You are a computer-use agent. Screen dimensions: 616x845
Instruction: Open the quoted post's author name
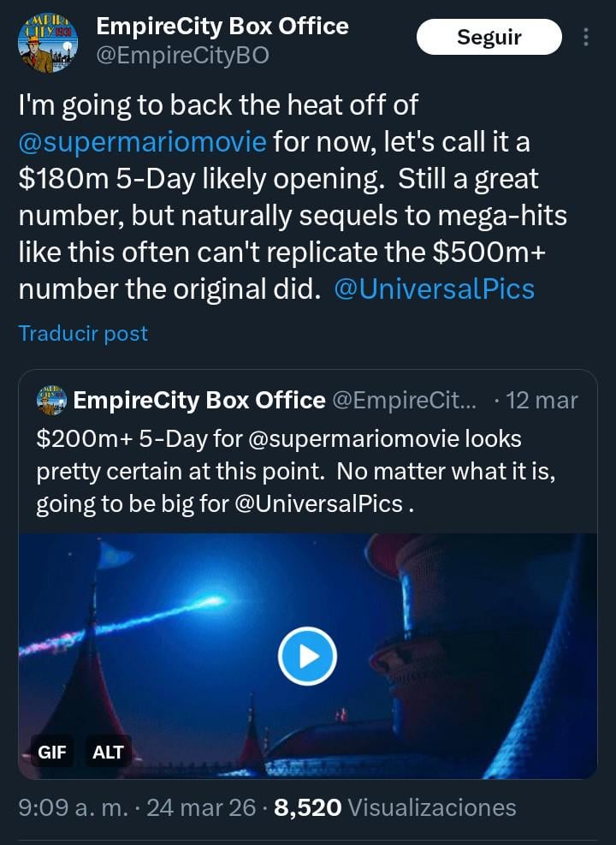click(x=199, y=400)
